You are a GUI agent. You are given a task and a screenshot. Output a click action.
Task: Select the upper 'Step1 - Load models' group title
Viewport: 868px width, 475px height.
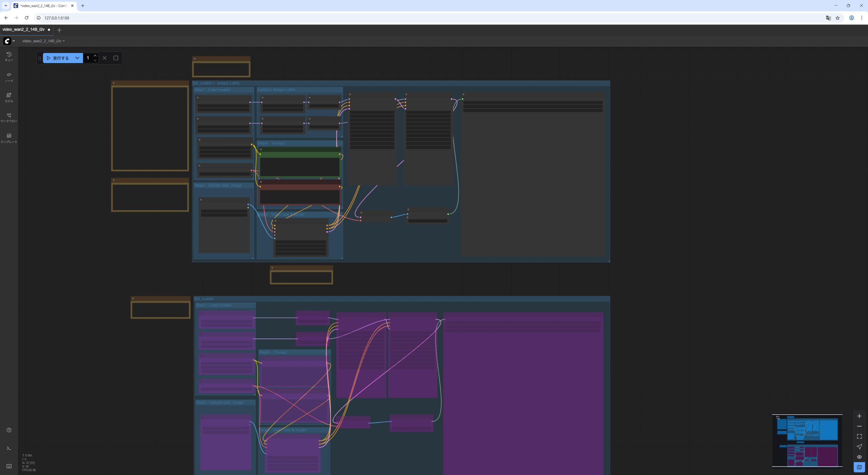[212, 90]
